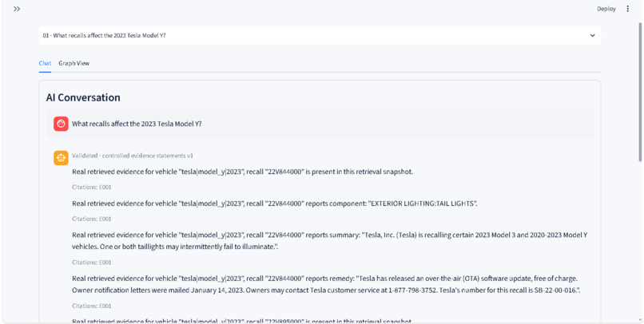The width and height of the screenshot is (644, 324).
Task: Click the statement about EXTERIOR LIGHTING:TAIL LIGHTS component
Action: pyautogui.click(x=274, y=203)
